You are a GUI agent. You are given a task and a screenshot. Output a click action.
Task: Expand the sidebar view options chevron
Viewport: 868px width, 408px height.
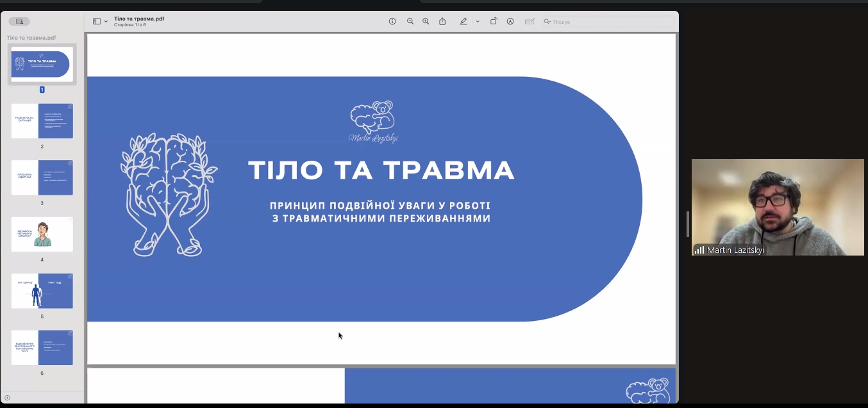(x=106, y=22)
